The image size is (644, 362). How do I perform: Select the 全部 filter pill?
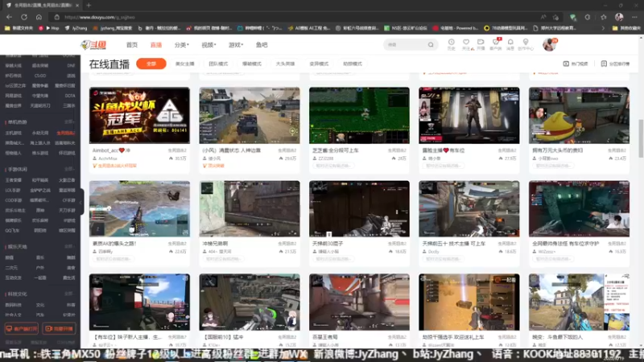click(151, 64)
